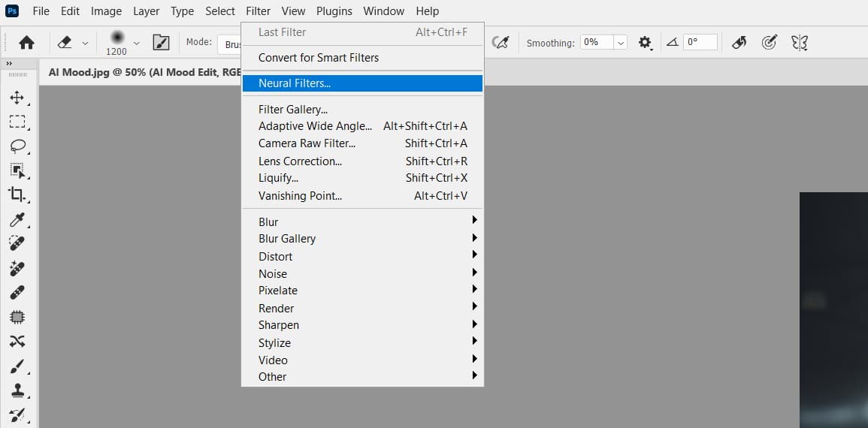Click the brush angle icon
Screen dimensions: 868x428
tap(672, 42)
